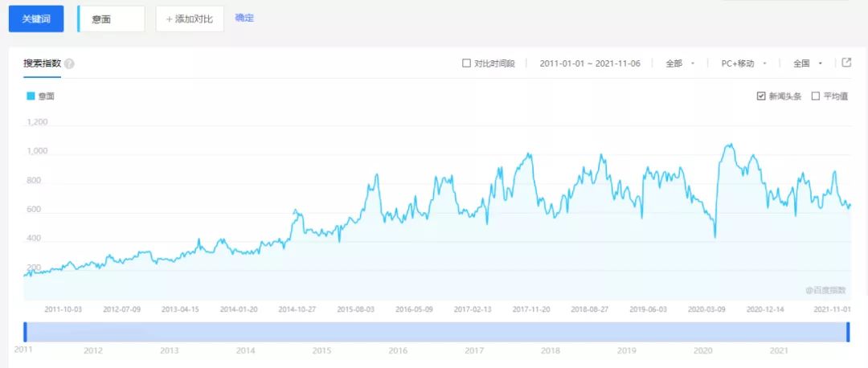This screenshot has width=868, height=368.
Task: Click the left handle of the timeline range bar
Action: click(25, 332)
